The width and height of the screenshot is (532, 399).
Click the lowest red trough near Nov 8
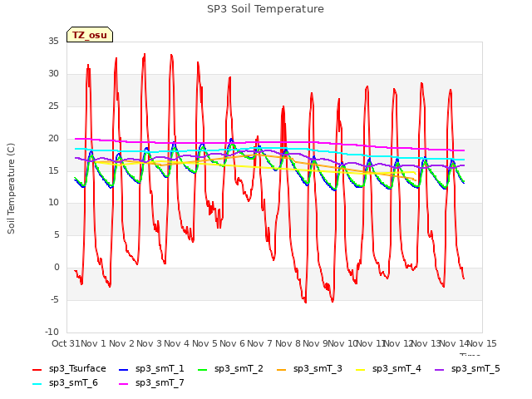tap(305, 302)
